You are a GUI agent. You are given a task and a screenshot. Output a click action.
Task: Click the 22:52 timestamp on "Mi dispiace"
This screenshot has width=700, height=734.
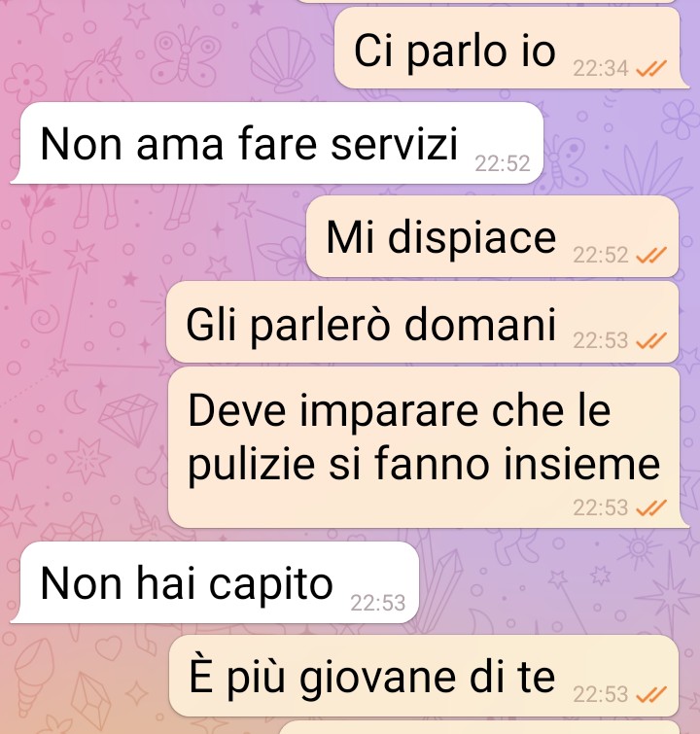[x=600, y=255]
